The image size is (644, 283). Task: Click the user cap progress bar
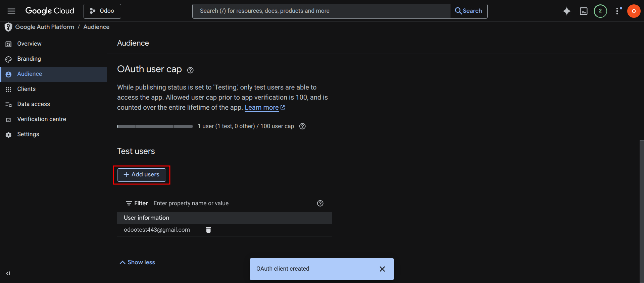(x=155, y=126)
